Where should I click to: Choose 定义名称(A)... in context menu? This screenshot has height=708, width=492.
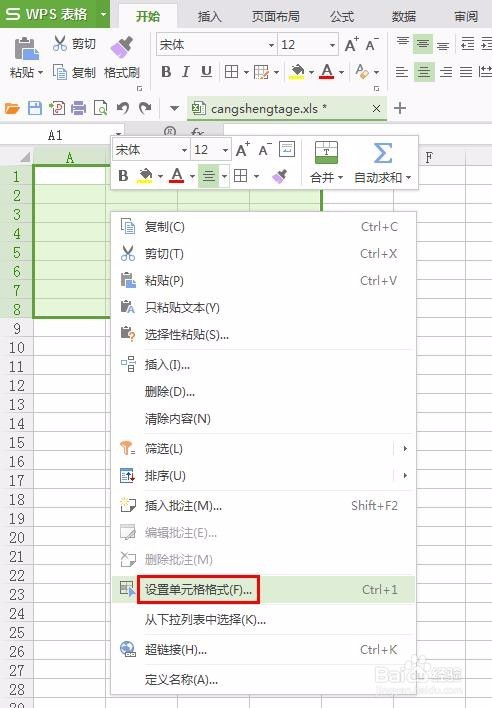pyautogui.click(x=263, y=680)
